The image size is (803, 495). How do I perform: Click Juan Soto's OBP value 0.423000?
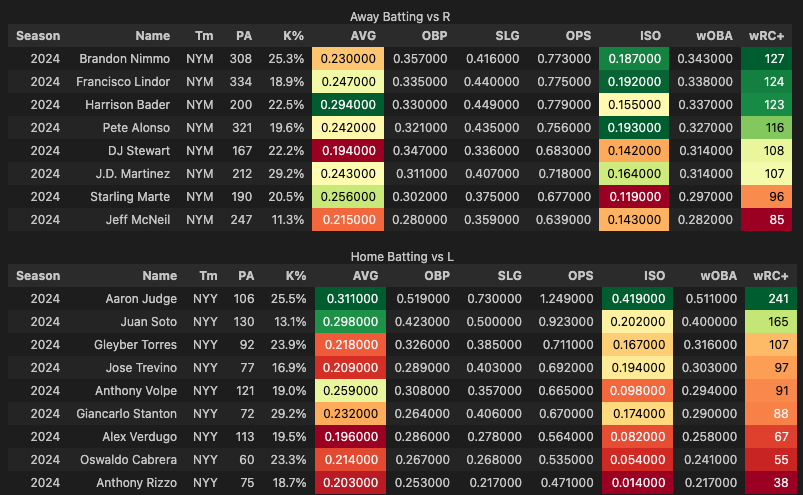pos(422,322)
